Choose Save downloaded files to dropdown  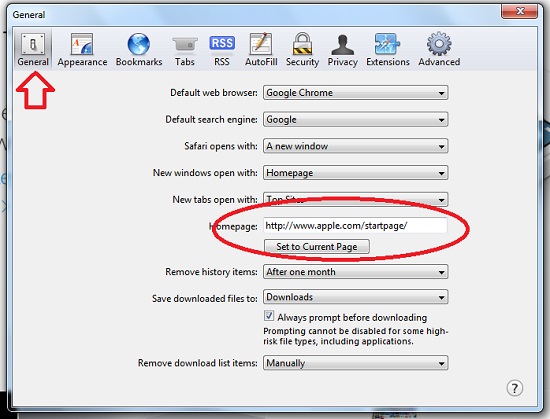[x=356, y=297]
